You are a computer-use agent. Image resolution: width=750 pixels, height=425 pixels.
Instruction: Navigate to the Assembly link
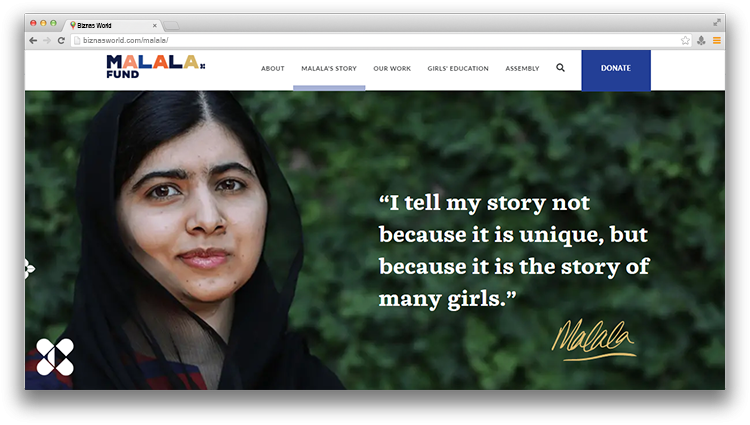point(522,68)
